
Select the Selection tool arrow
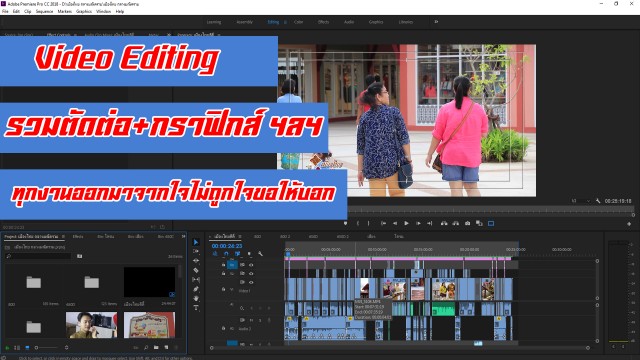click(x=196, y=242)
